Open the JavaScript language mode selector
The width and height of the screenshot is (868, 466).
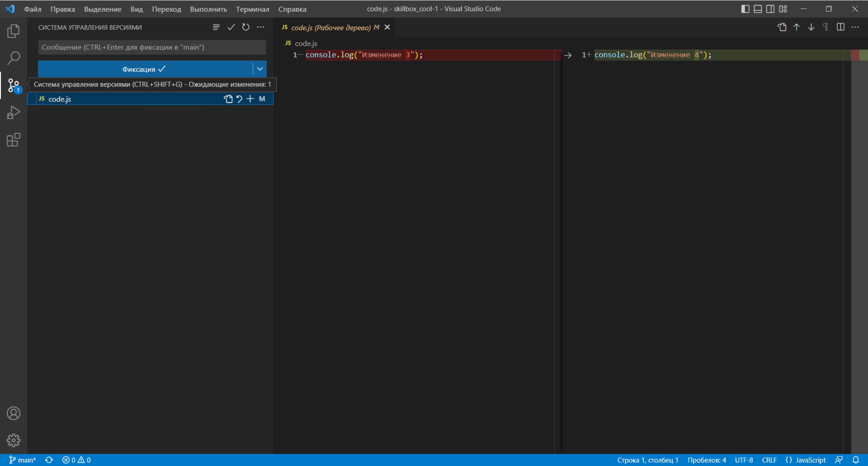click(806, 460)
